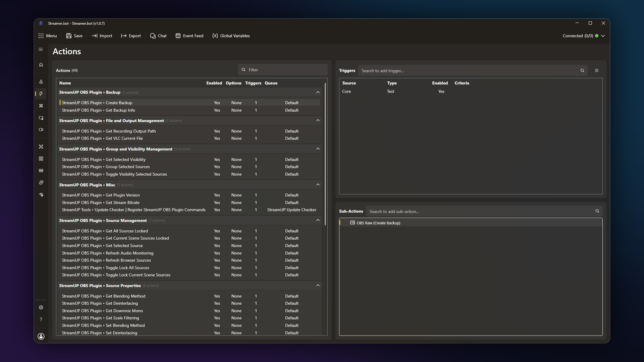Select the Actions lightning bolt sidebar icon

click(41, 94)
